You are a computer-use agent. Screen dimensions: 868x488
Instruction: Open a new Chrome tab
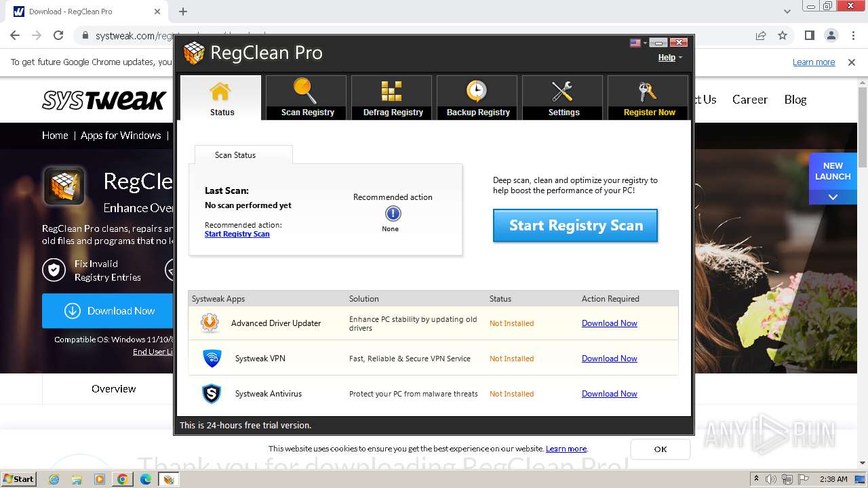tap(183, 12)
